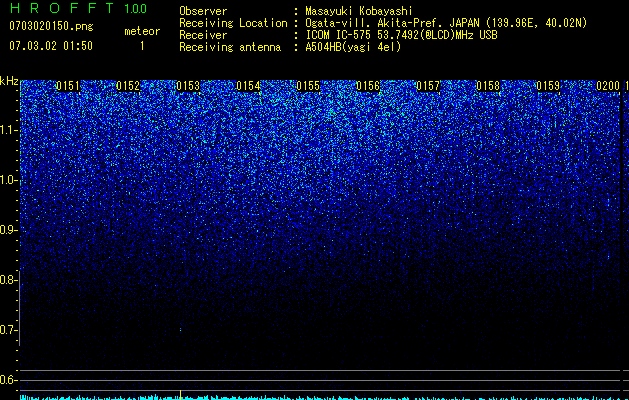Click the HROFFT 1.0.0 title text
The height and width of the screenshot is (400, 629).
(78, 8)
